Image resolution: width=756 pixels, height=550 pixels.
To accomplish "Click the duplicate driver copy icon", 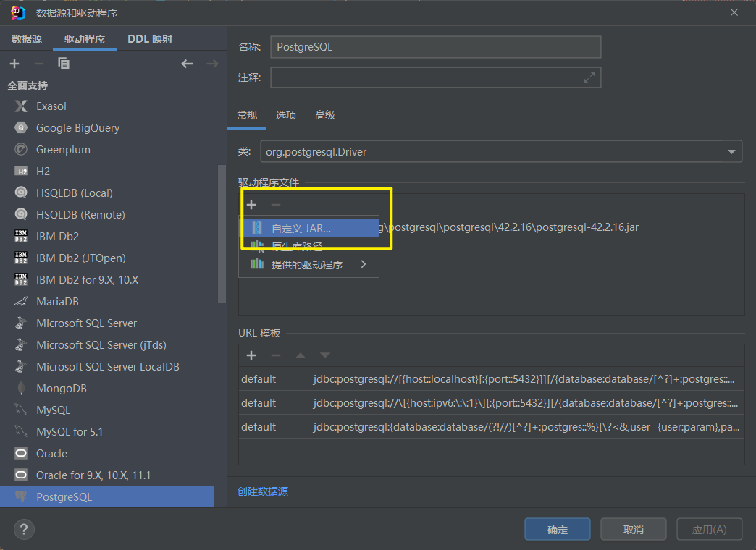I will 64,64.
